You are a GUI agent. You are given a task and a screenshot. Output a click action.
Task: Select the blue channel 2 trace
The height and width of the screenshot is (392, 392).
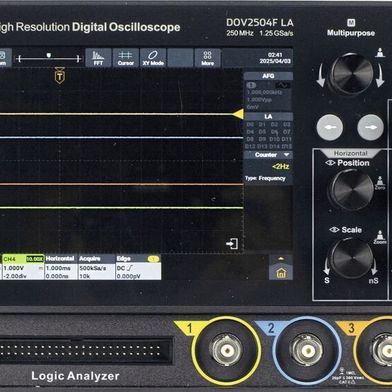(x=121, y=137)
